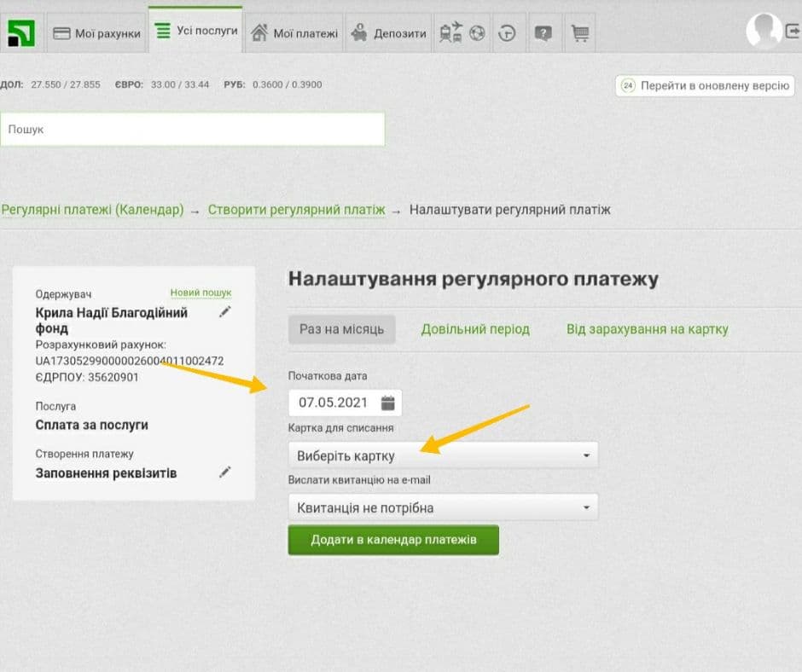
Task: Open the Усі послуги tab
Action: coord(195,30)
